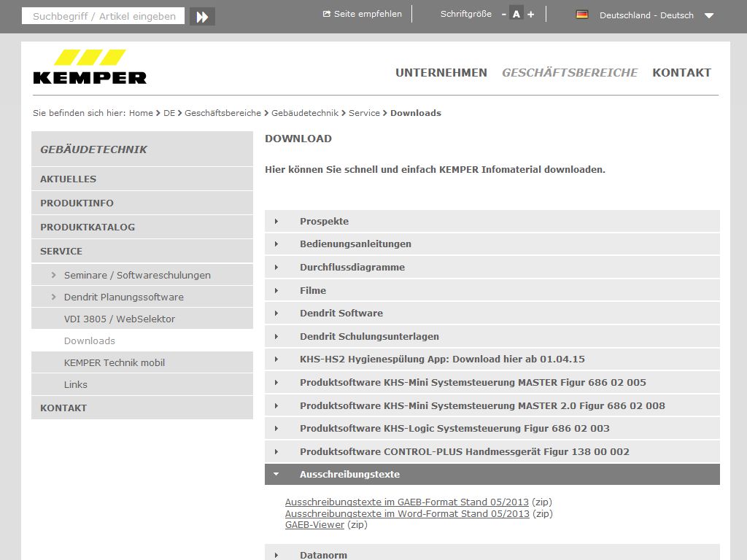Expand the Dendrit Schulungsunterlagen section

(x=492, y=337)
